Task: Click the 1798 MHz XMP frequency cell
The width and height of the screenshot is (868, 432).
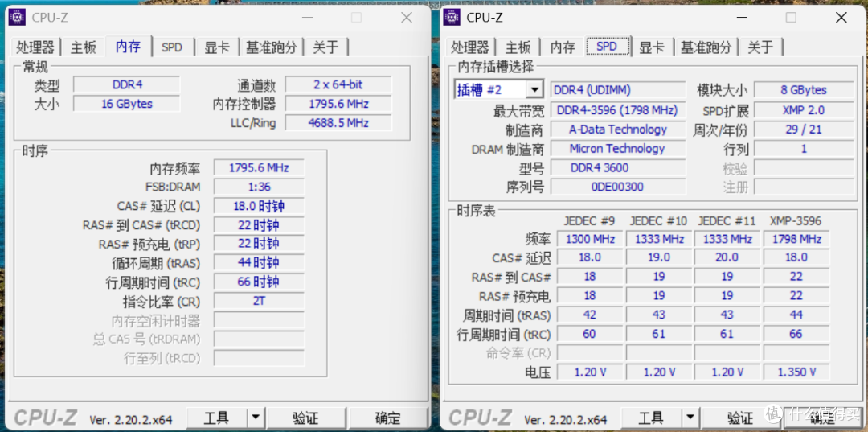Action: [x=796, y=239]
